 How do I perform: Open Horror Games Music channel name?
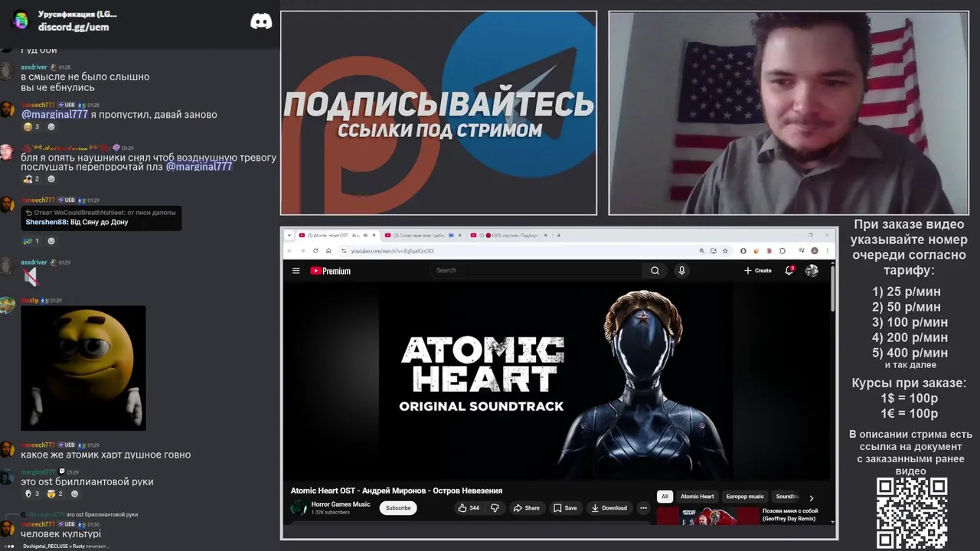coord(341,504)
